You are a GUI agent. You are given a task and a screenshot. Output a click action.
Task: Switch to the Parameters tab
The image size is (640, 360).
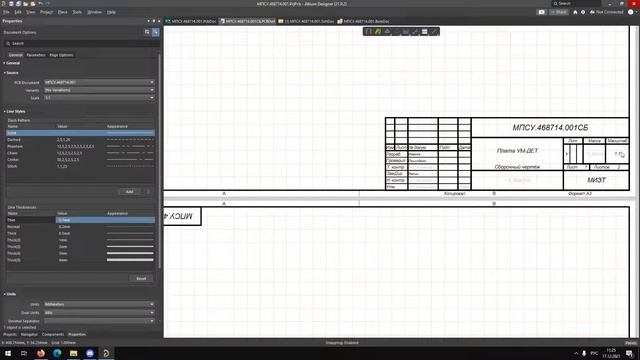(36, 55)
